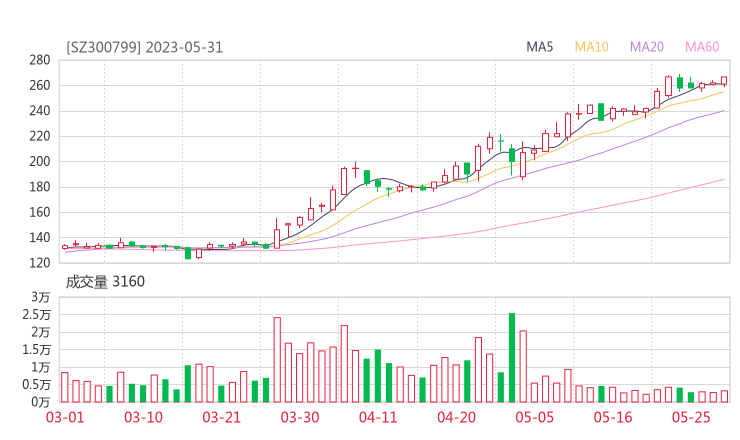Click the 160 price axis label
740x440 pixels.
(40, 212)
